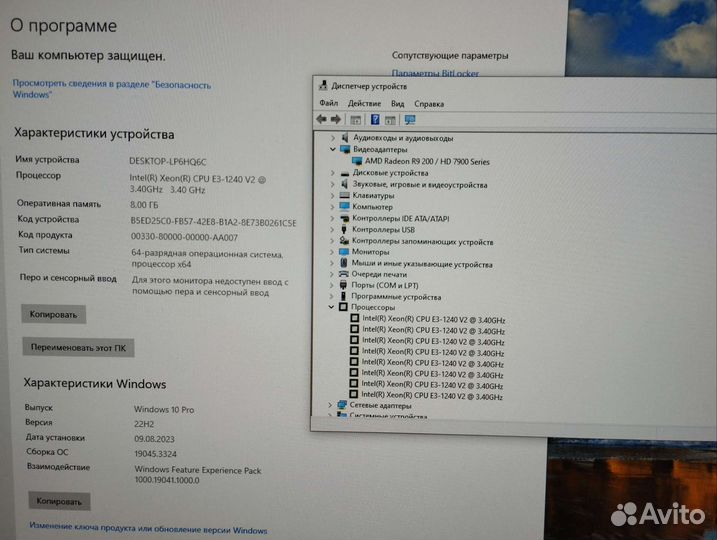Image resolution: width=717 pixels, height=540 pixels.
Task: Click device name DESKTOP-LP6HQ6C
Action: (168, 161)
